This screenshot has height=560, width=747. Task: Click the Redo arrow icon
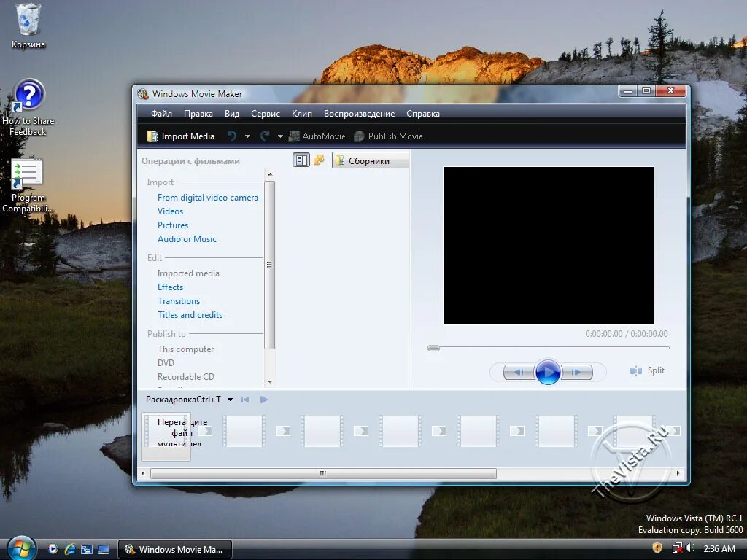pyautogui.click(x=265, y=136)
